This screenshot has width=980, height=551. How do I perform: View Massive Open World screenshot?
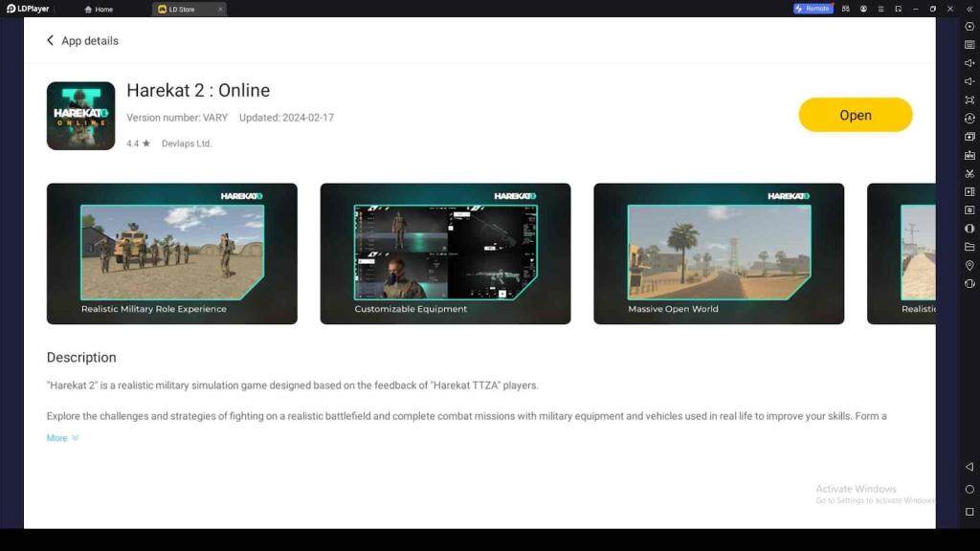[x=719, y=253]
